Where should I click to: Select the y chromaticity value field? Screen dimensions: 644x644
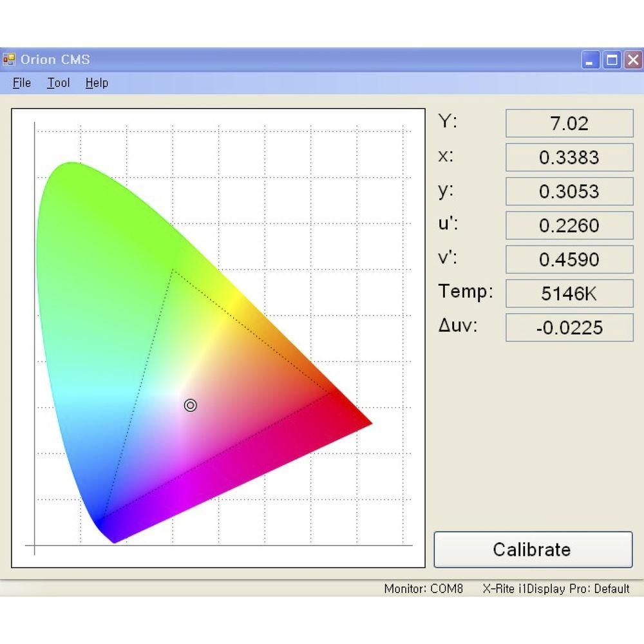point(569,191)
